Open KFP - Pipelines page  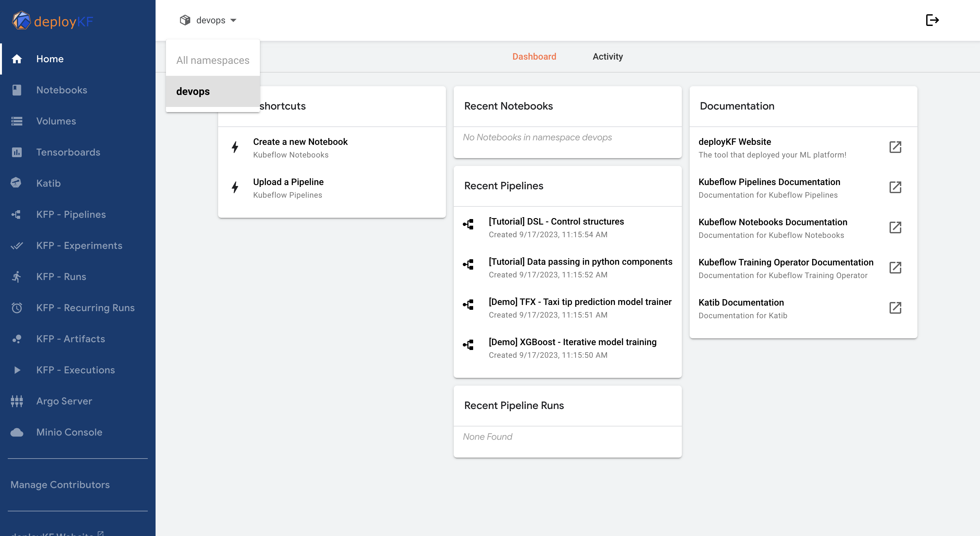click(77, 215)
